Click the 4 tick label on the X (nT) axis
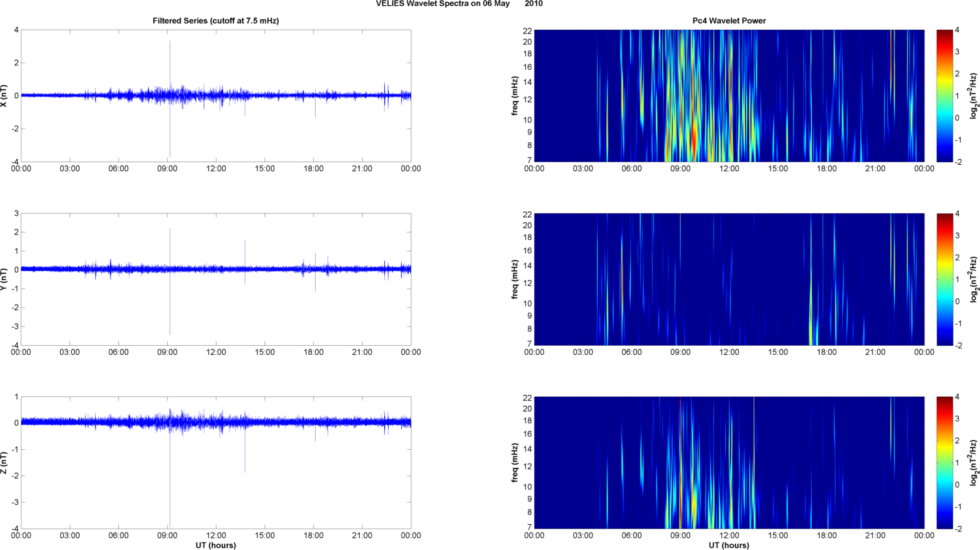 16,30
